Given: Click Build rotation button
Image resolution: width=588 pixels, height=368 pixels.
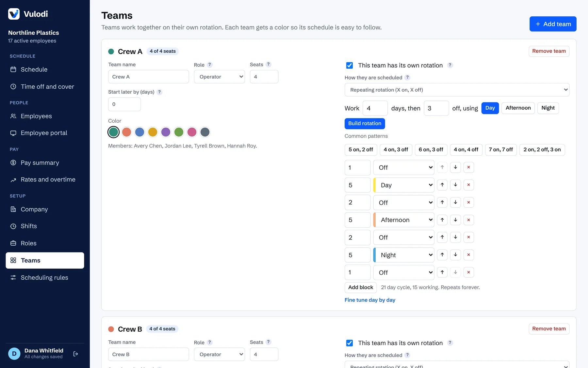Looking at the screenshot, I should tap(365, 123).
